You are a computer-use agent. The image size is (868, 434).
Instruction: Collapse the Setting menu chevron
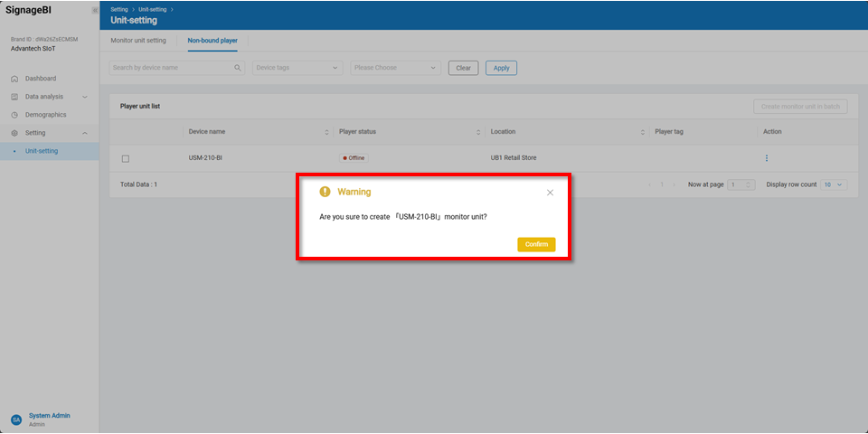pyautogui.click(x=85, y=133)
